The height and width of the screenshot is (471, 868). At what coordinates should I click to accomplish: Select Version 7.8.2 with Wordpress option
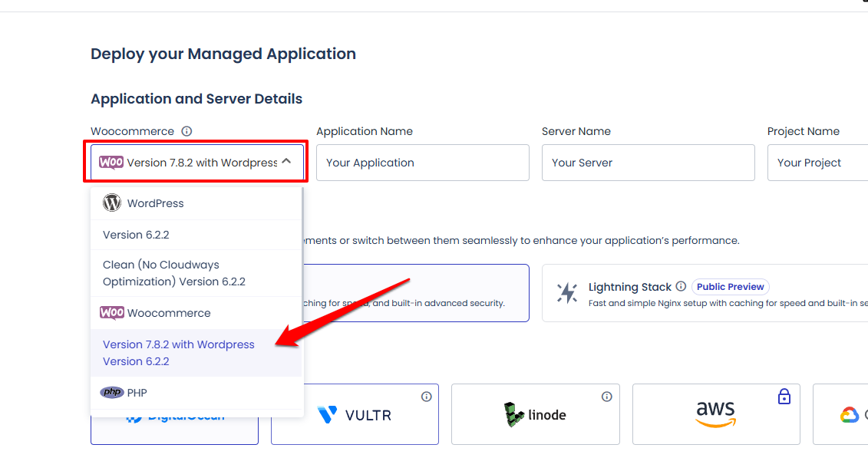196,353
